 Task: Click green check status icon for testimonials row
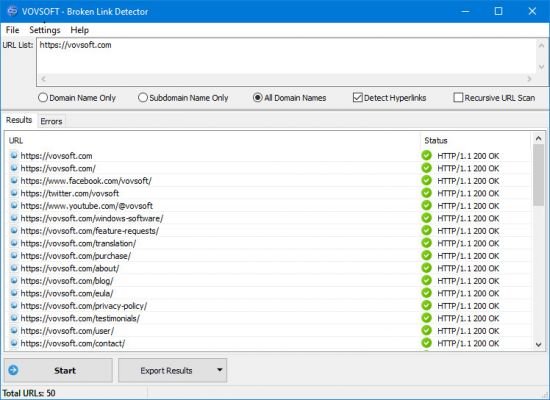[427, 318]
